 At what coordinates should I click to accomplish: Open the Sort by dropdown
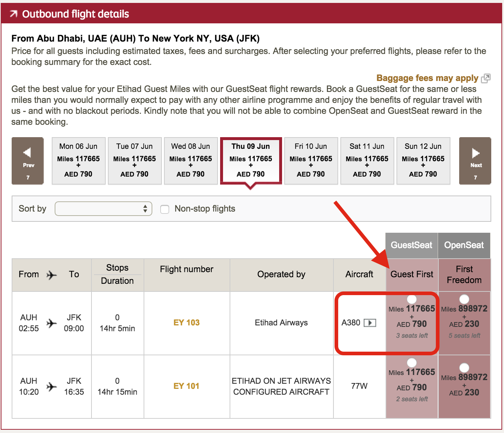103,209
